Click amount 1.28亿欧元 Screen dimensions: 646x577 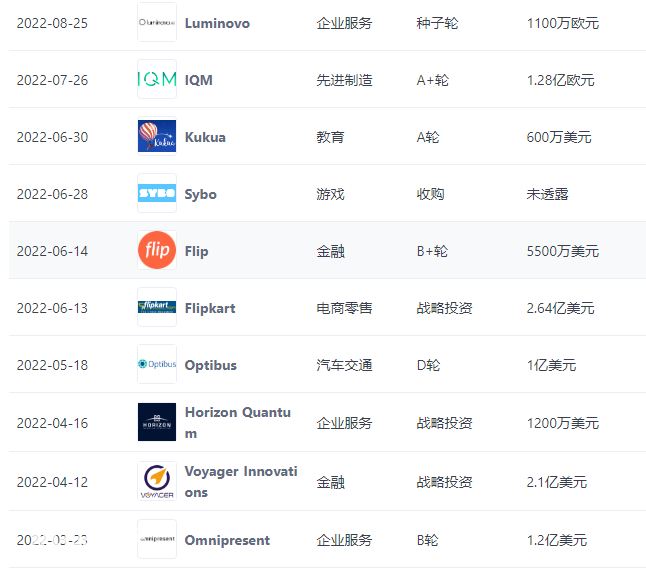[x=560, y=80]
